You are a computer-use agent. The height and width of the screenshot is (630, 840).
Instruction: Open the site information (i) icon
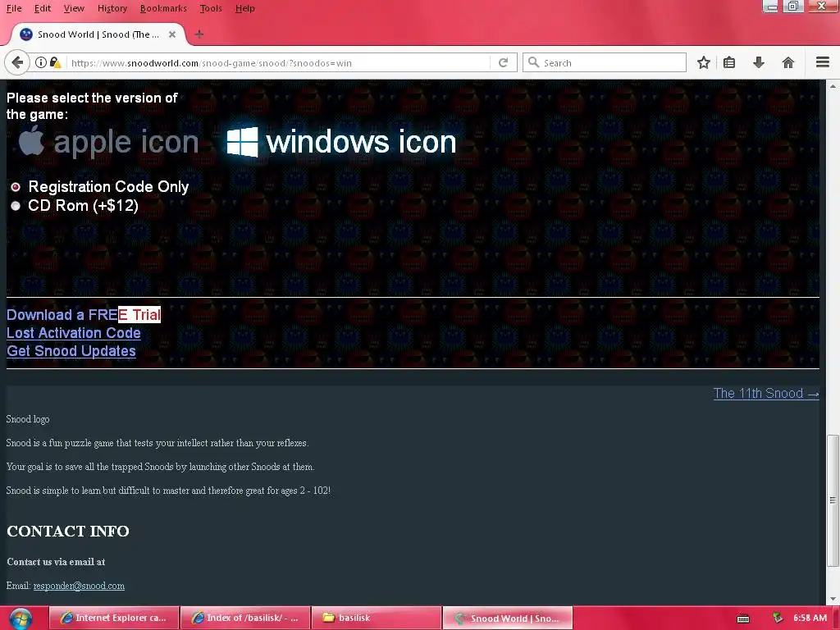41,62
